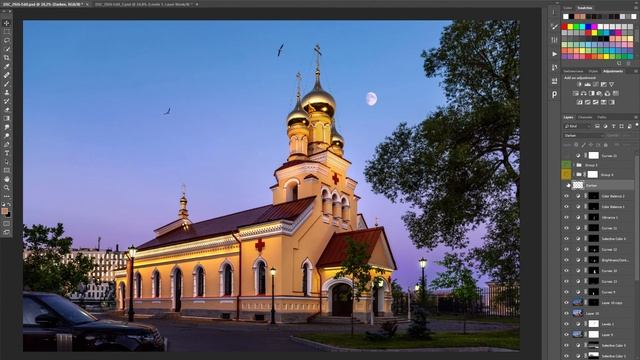
Task: Open the layer filter Kind dropdown
Action: point(578,127)
